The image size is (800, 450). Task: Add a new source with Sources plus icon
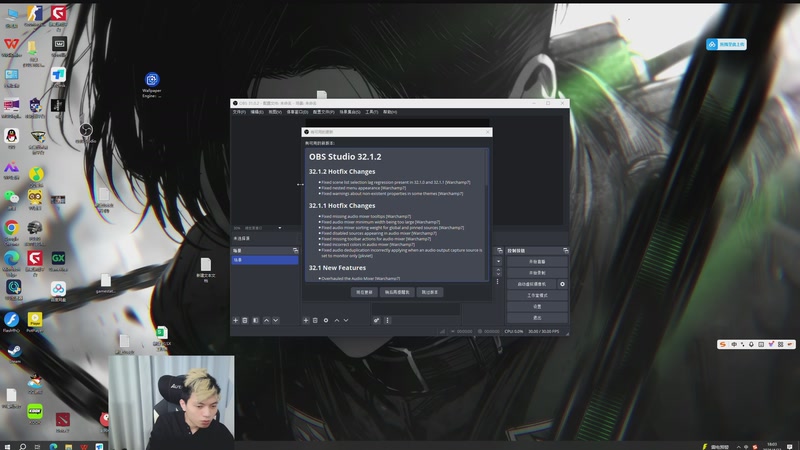tap(306, 320)
